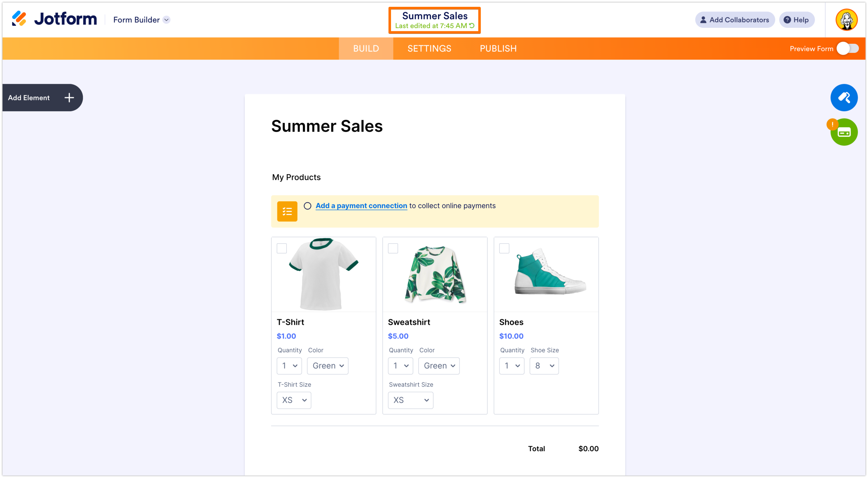Screen dimensions: 868x478
Task: Check the T-Shirt product checkbox
Action: [281, 248]
